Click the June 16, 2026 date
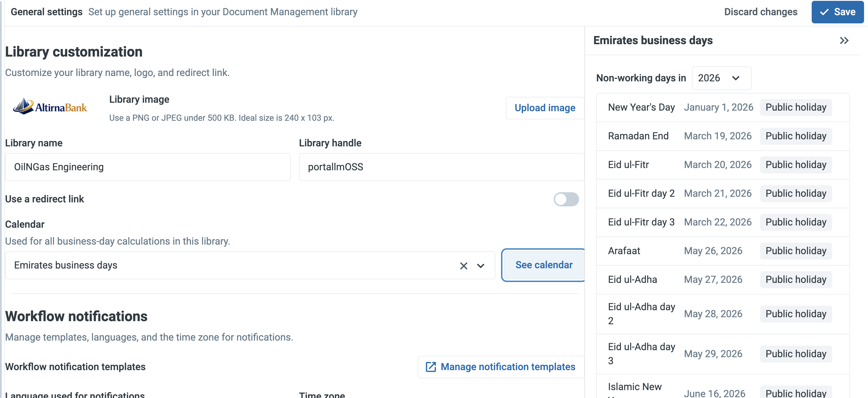 click(714, 393)
